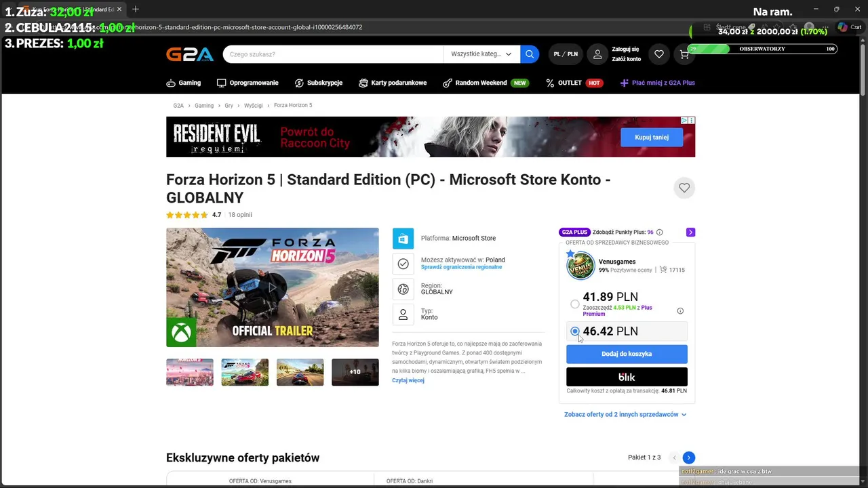Open the user account icon
Image resolution: width=868 pixels, height=488 pixels.
[x=597, y=54]
